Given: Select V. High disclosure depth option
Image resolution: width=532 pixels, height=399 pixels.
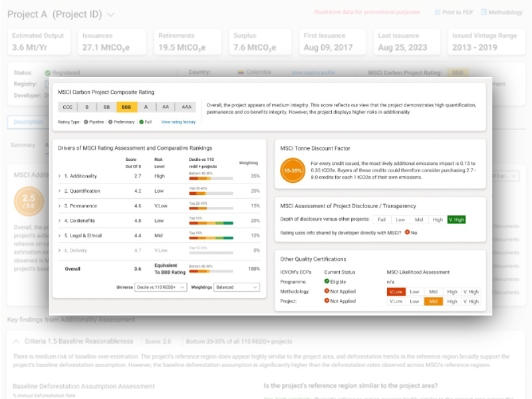Looking at the screenshot, I should click(456, 219).
